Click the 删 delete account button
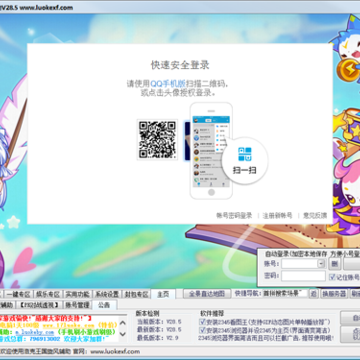This screenshot has width=360, height=360. [335, 264]
